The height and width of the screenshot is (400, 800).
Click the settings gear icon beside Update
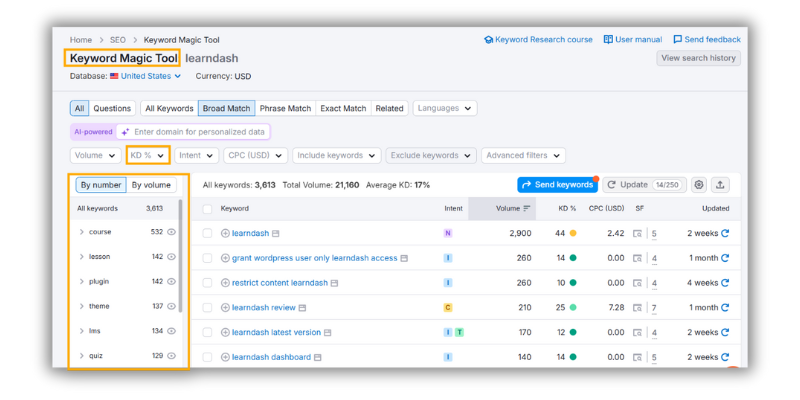[698, 185]
